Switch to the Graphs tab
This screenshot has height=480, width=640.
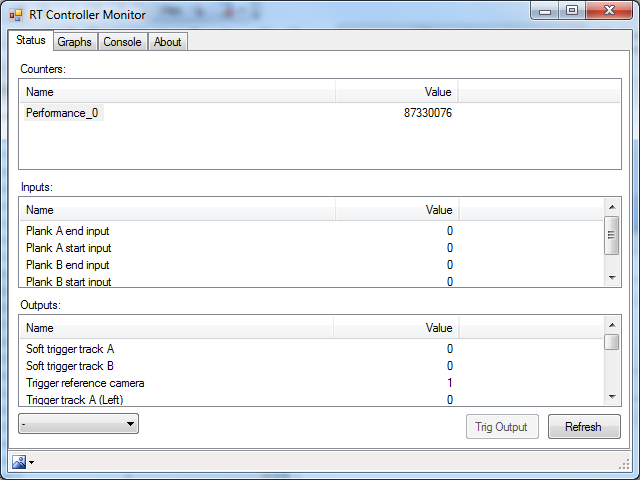tap(74, 42)
